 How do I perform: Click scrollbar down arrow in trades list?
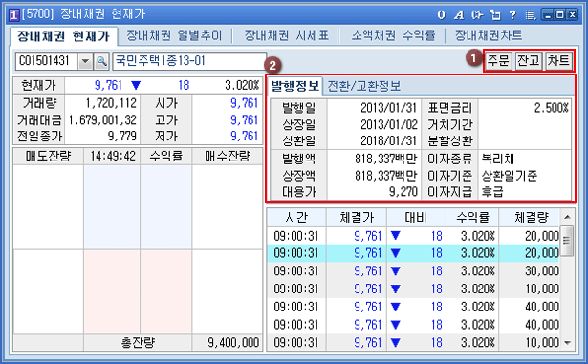(x=567, y=343)
